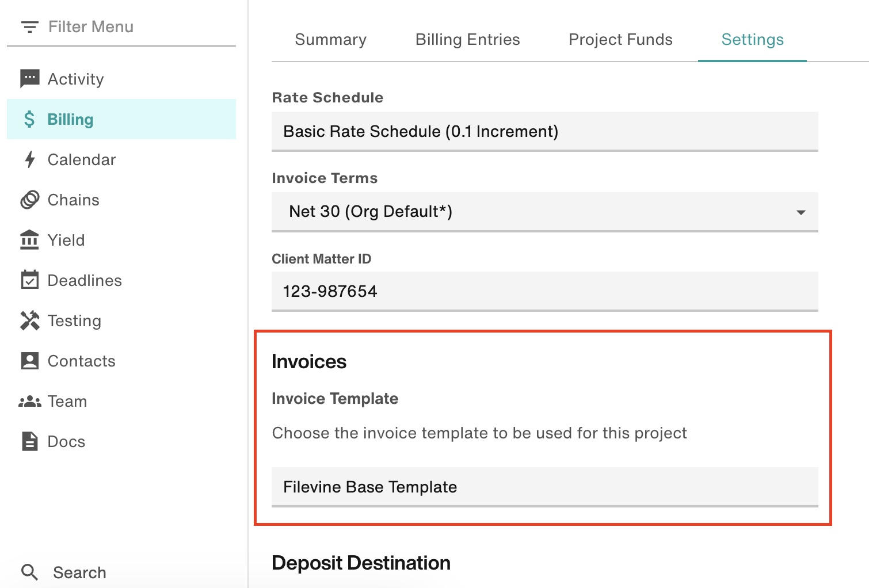Click the Team group icon
Viewport: 869px width, 588px height.
[30, 401]
